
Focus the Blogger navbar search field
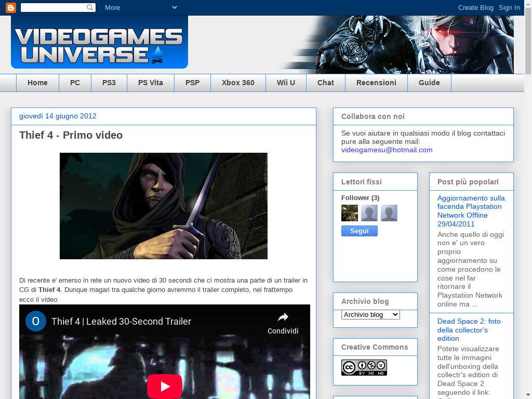(x=58, y=7)
